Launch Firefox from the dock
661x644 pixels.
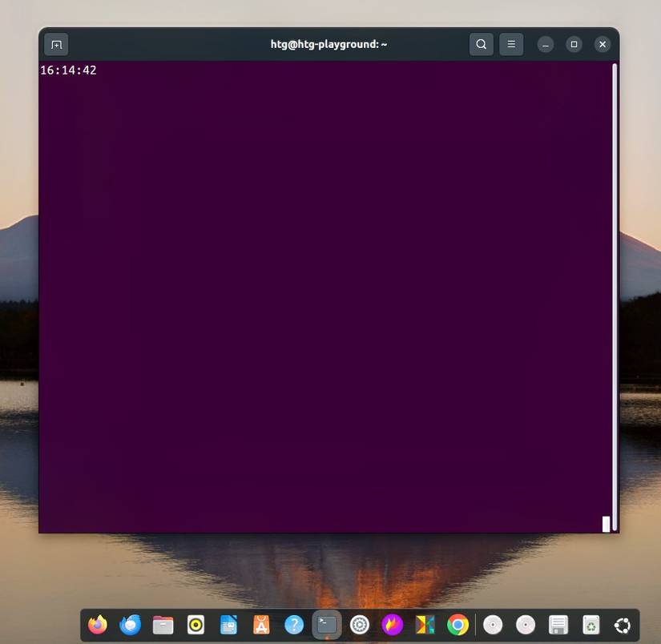[x=98, y=625]
